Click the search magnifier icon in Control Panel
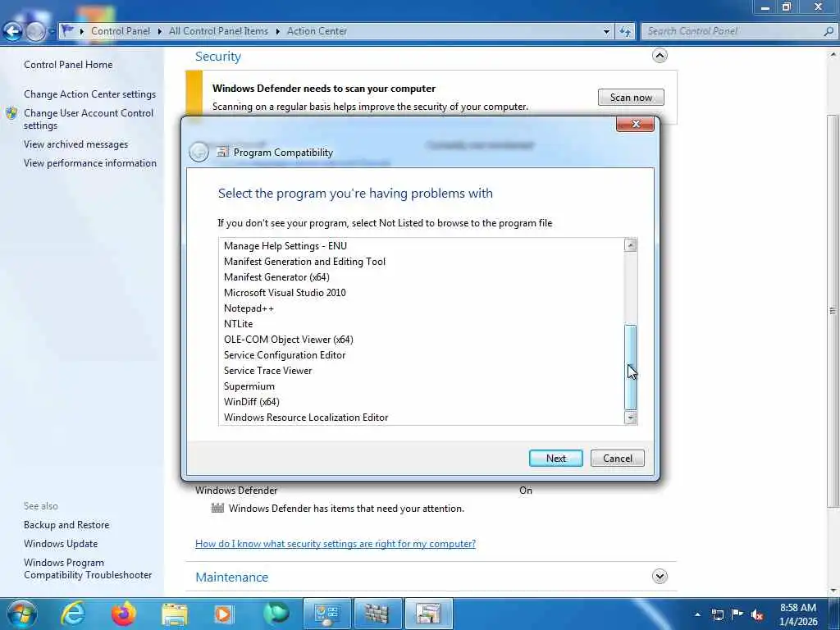 pos(829,31)
